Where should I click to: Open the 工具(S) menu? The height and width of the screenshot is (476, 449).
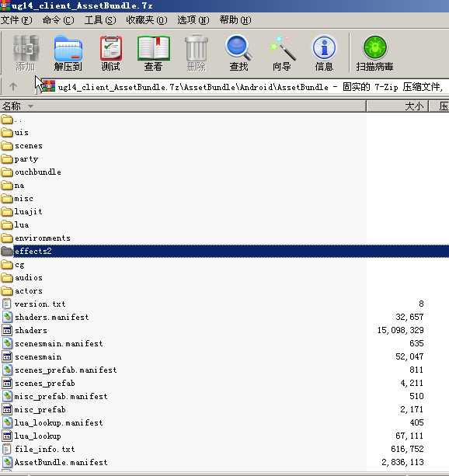point(100,20)
